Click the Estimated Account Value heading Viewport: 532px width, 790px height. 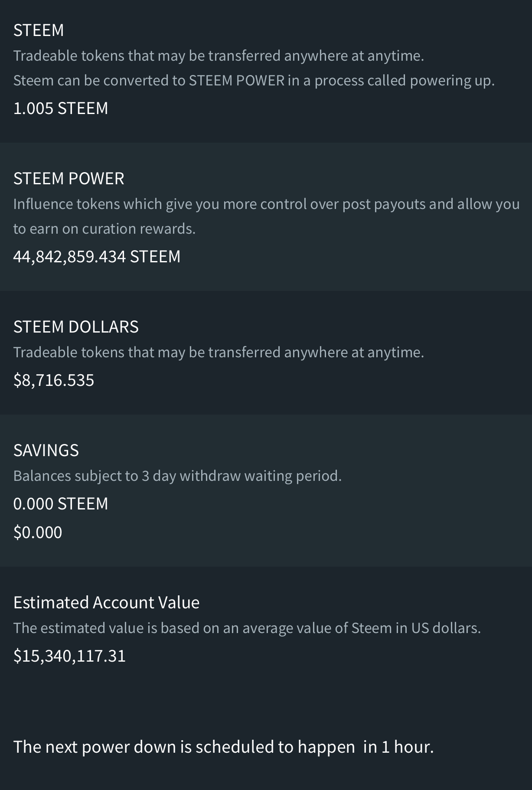[x=106, y=603]
